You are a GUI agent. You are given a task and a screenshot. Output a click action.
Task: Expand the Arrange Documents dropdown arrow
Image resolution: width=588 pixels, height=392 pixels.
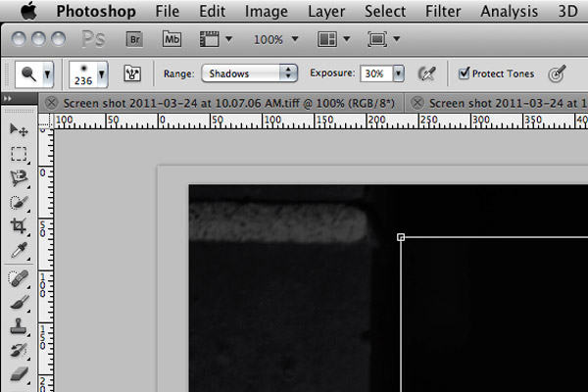347,38
